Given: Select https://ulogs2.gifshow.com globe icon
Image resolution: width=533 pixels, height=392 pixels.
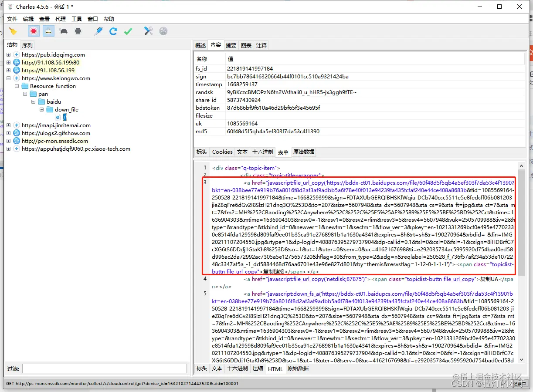Looking at the screenshot, I should point(17,133).
